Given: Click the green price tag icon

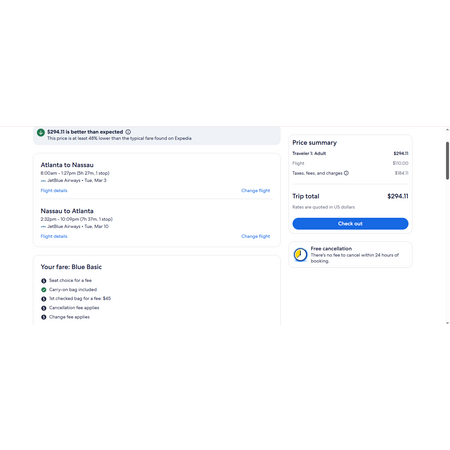Looking at the screenshot, I should [x=41, y=132].
